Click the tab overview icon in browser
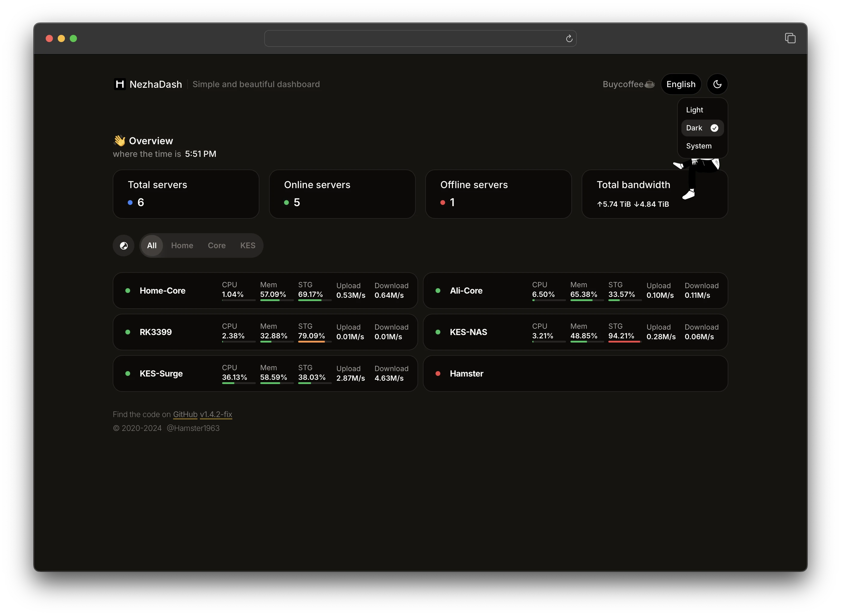The width and height of the screenshot is (841, 616). pos(790,38)
